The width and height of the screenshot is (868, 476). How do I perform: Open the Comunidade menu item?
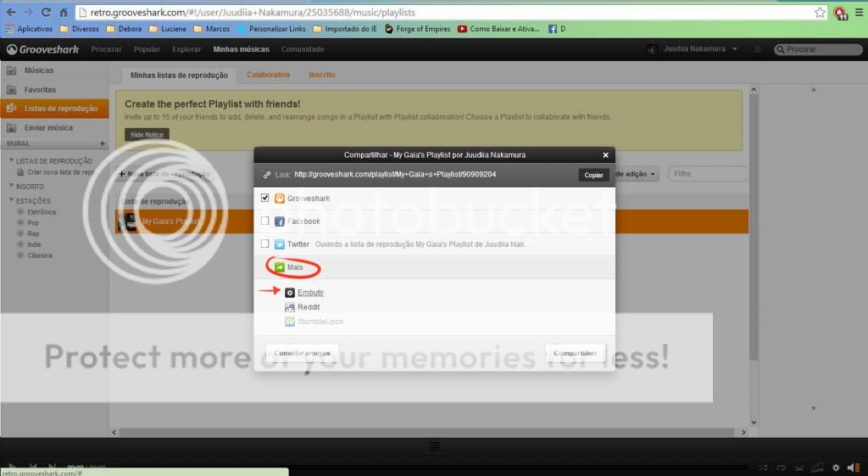[x=303, y=49]
